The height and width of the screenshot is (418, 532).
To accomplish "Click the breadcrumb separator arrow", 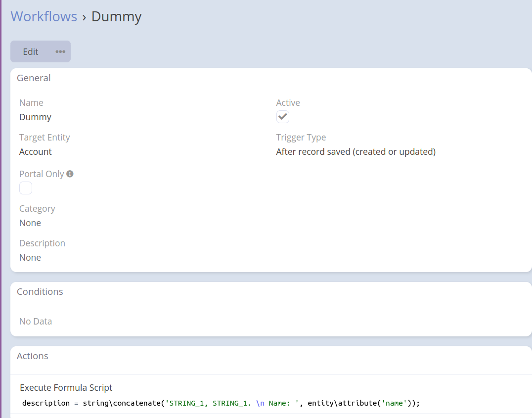I will pos(84,17).
